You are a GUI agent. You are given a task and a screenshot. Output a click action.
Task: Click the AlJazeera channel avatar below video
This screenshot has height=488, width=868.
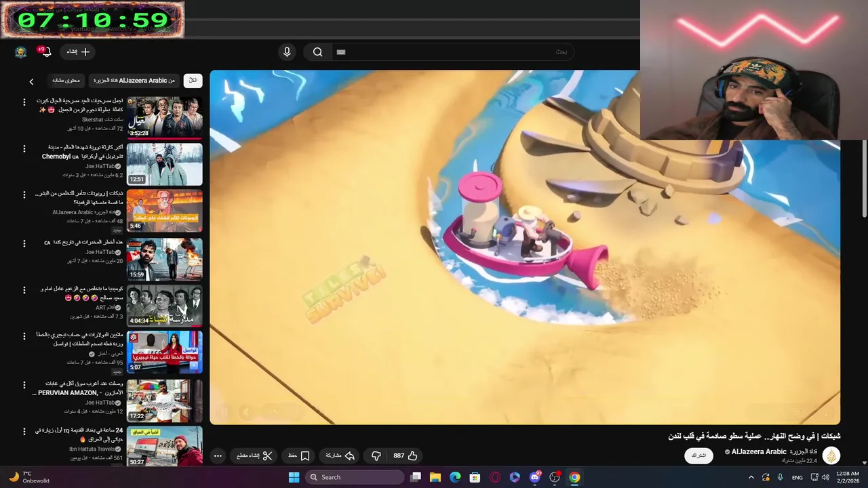(x=831, y=455)
